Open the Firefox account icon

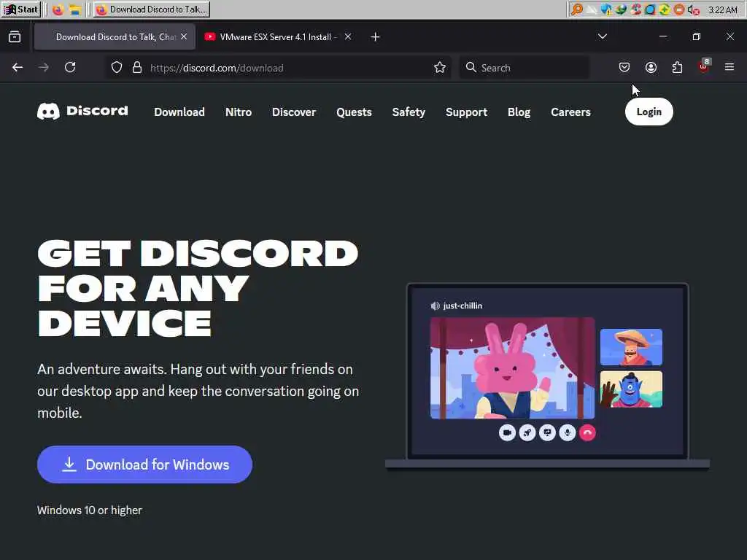point(651,67)
